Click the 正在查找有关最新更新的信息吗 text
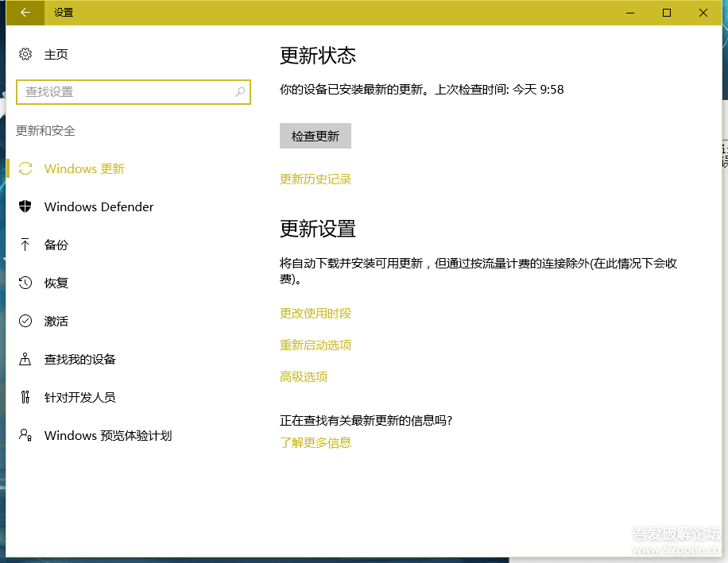Image resolution: width=728 pixels, height=563 pixels. [366, 420]
